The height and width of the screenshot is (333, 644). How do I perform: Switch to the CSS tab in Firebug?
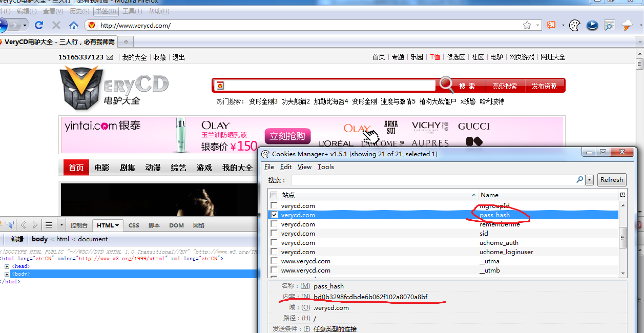[x=134, y=225]
